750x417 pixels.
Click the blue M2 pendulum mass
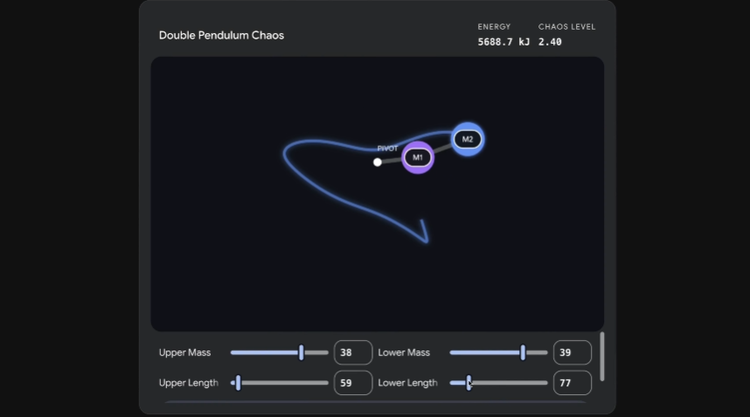(467, 139)
